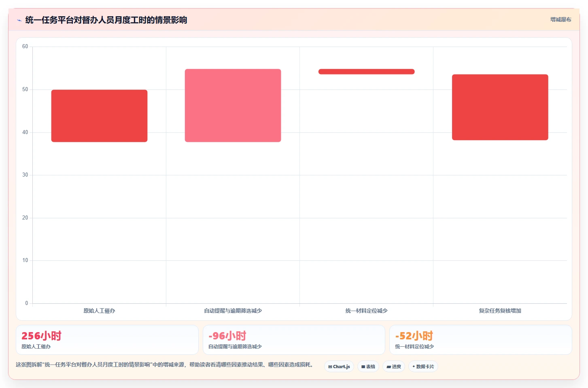Click the 复杂任务复核增加 red bar
This screenshot has height=388, width=588.
point(500,107)
